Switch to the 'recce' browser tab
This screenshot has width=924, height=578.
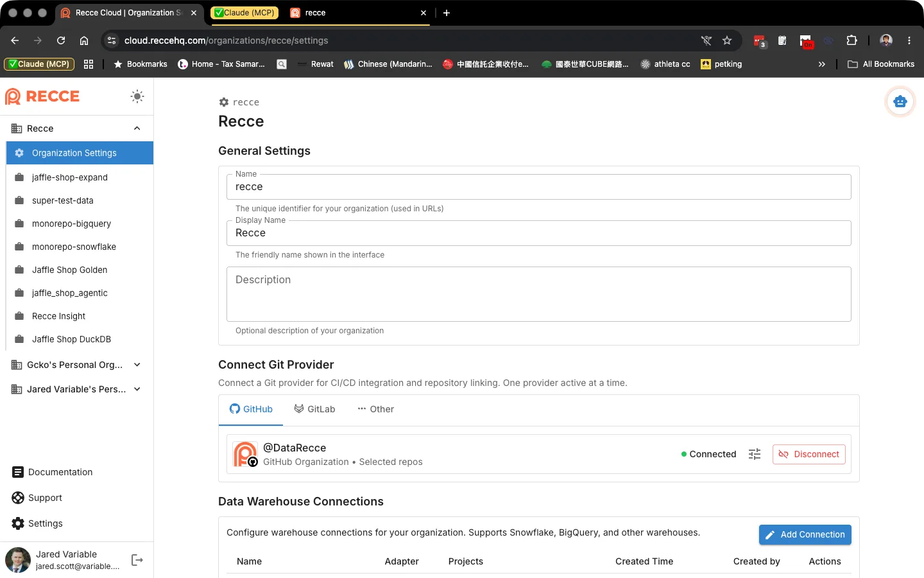[356, 13]
